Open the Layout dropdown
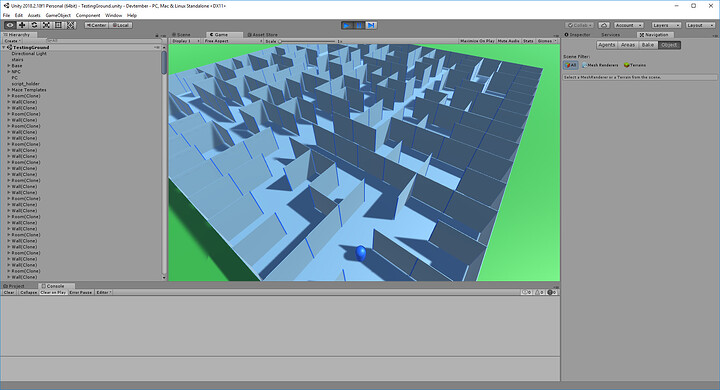 pos(700,25)
